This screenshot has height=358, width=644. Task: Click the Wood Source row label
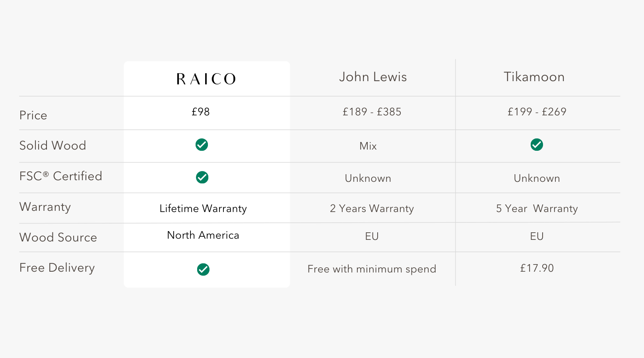click(x=58, y=237)
